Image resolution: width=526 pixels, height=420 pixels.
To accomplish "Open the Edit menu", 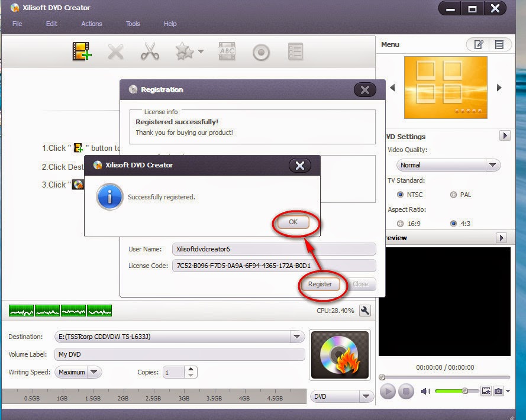I will (x=51, y=24).
